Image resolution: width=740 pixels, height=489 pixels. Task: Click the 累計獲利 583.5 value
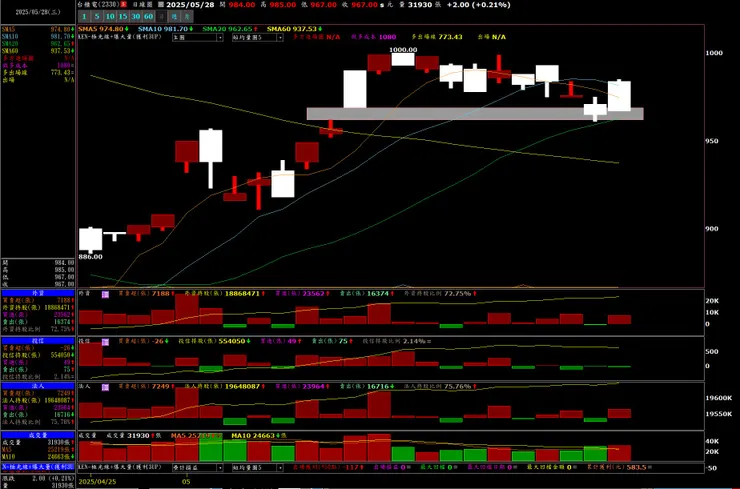pos(637,467)
